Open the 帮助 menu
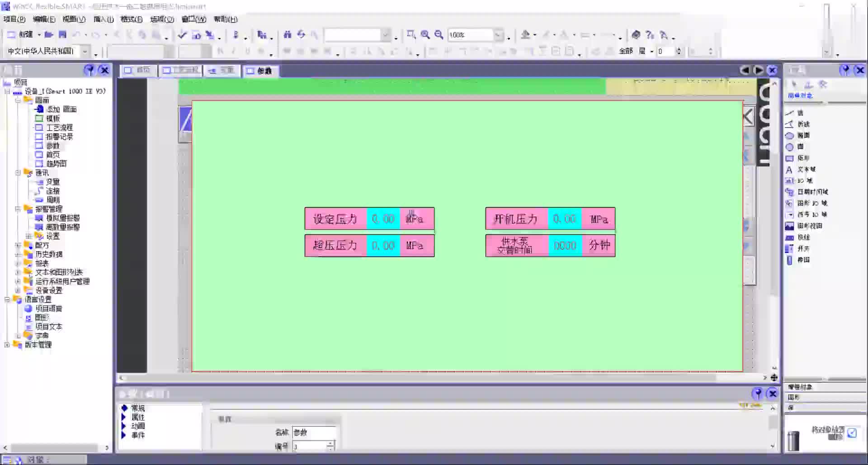 225,19
